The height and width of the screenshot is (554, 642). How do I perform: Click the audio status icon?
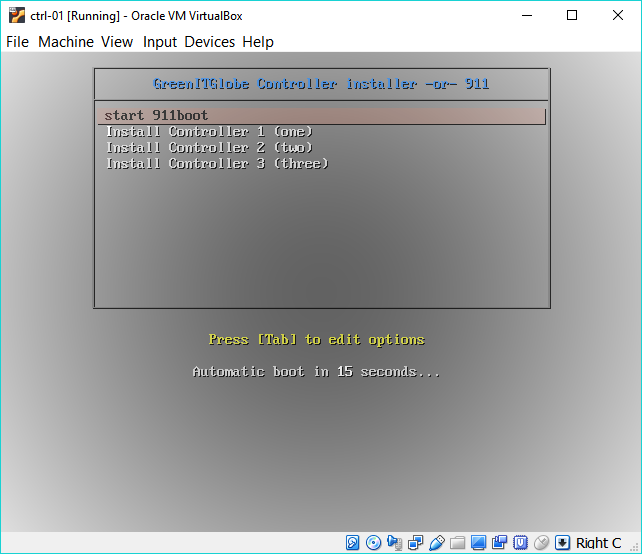[395, 543]
